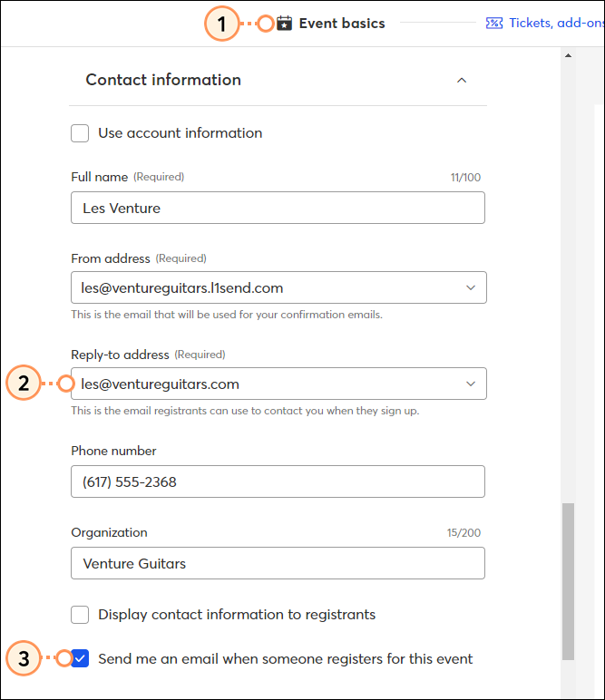This screenshot has height=700, width=605.
Task: Click the Full name label
Action: coord(100,177)
